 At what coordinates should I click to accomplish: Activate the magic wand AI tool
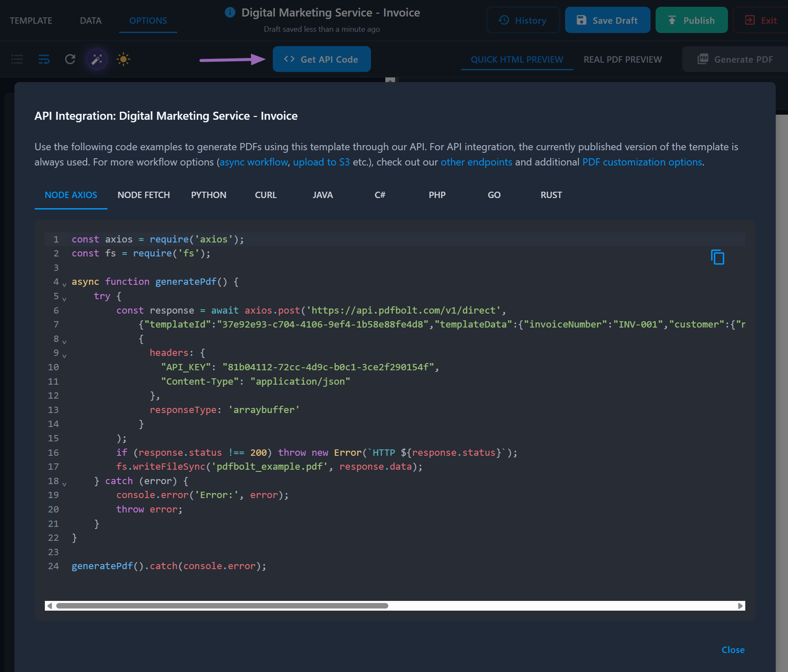coord(96,59)
